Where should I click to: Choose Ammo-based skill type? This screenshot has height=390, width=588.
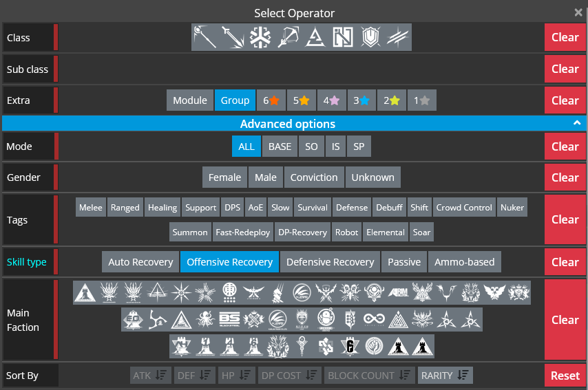[x=465, y=262]
